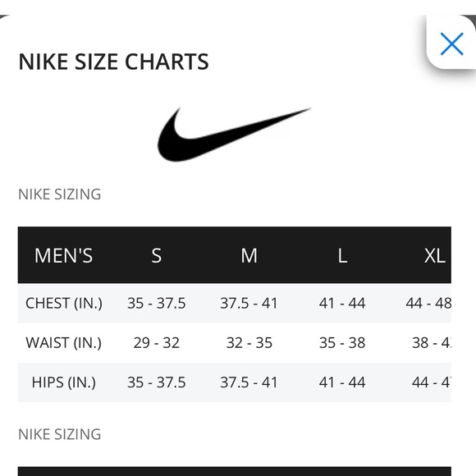Click waist measurement 35 - 38
The width and height of the screenshot is (476, 476).
342,343
